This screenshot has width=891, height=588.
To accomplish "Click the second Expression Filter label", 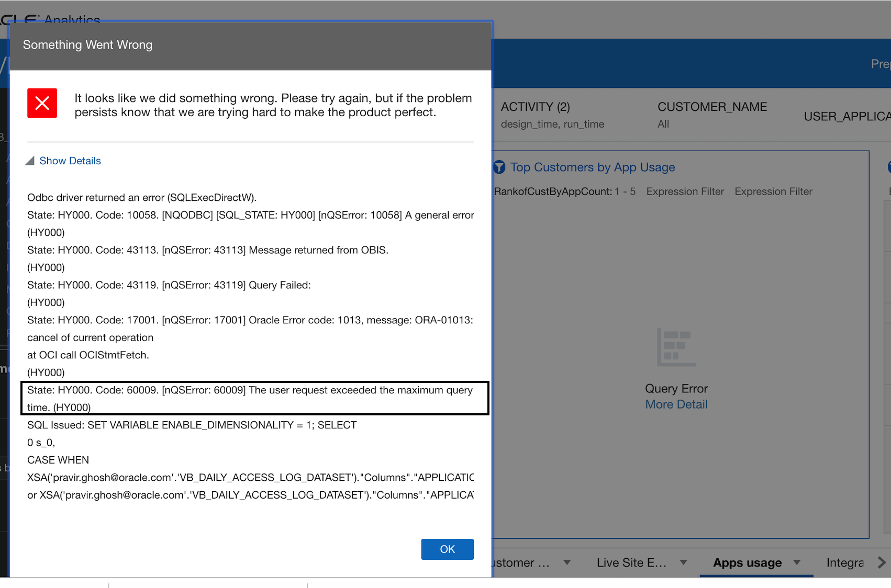I will pos(773,191).
